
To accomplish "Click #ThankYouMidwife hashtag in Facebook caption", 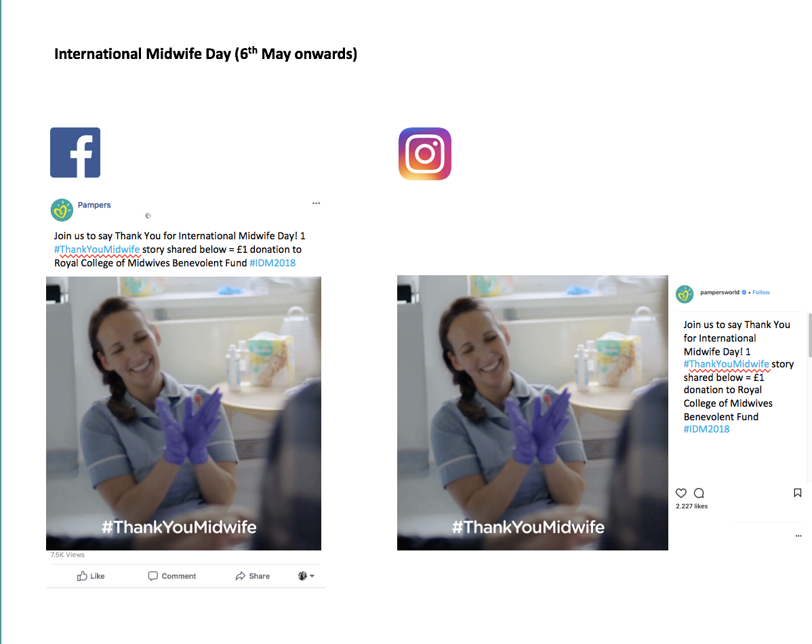I will point(97,249).
